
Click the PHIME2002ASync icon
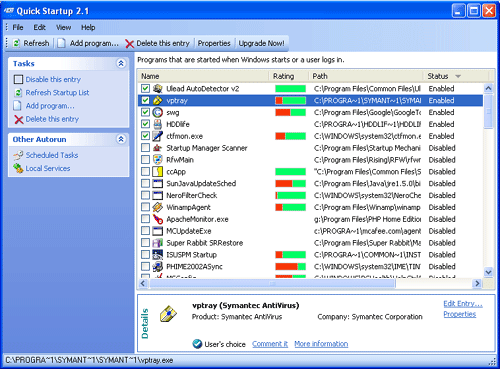click(x=158, y=267)
